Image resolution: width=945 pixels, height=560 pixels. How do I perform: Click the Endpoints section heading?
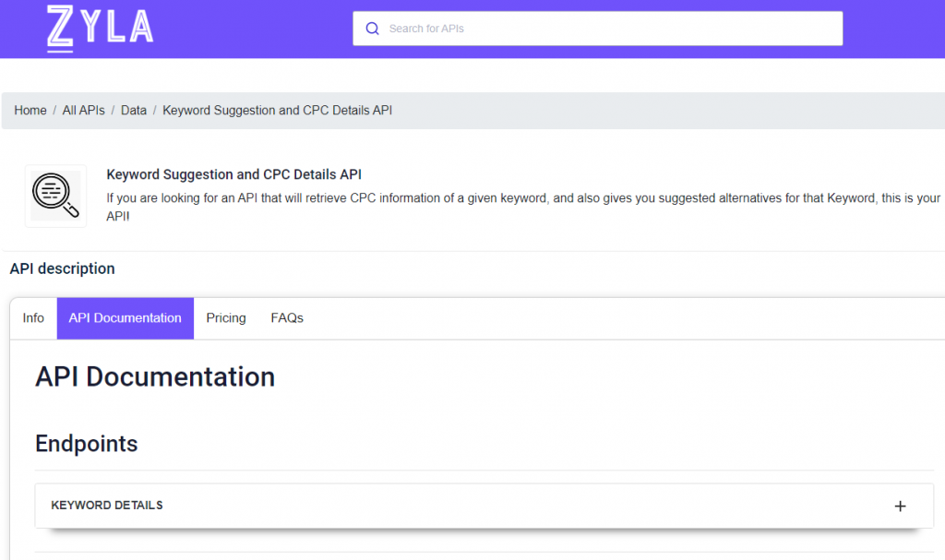pyautogui.click(x=87, y=444)
